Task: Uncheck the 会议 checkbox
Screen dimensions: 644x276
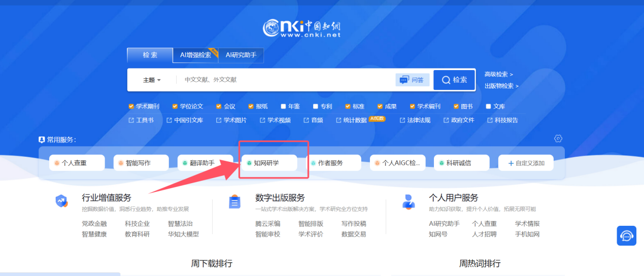Action: [x=219, y=107]
